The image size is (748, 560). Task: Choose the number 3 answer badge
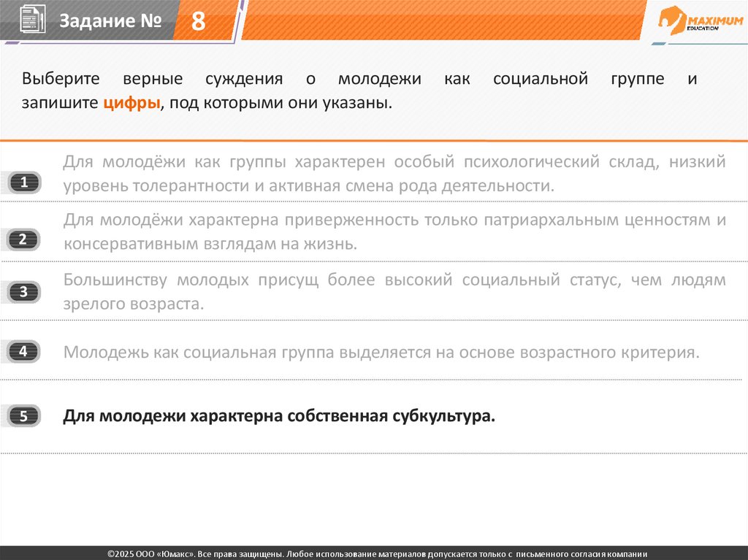tap(23, 293)
